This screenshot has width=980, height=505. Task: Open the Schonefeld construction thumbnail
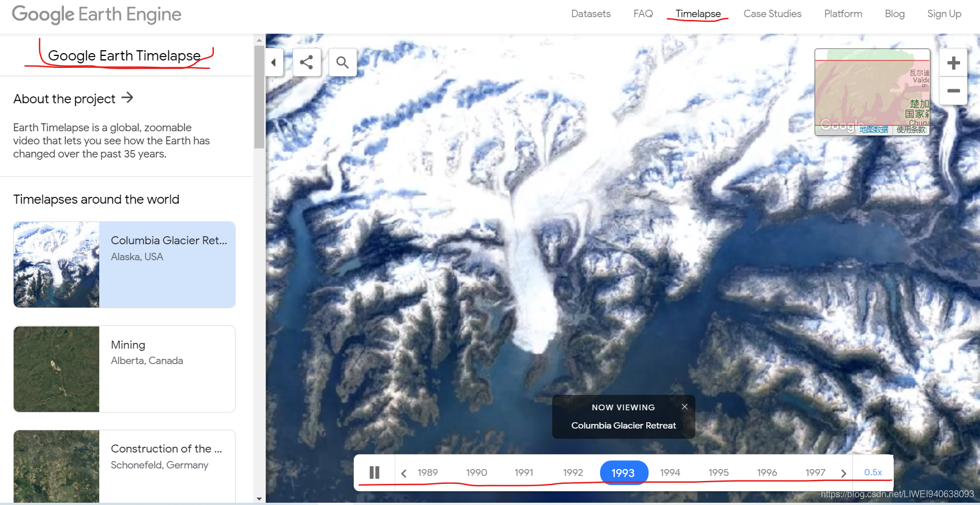pos(56,466)
